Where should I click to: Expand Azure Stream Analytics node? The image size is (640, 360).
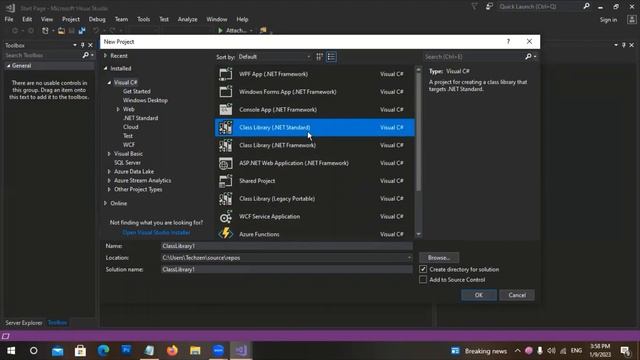point(109,180)
